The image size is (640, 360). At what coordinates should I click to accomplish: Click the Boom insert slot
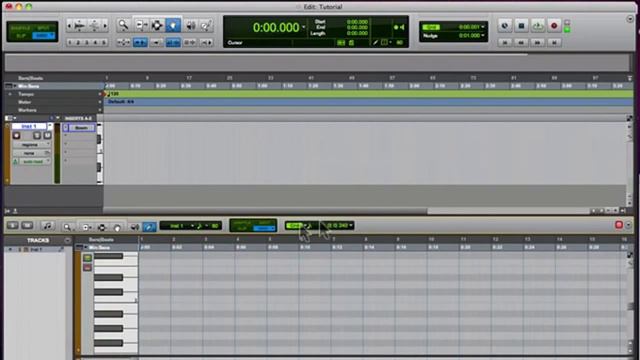81,128
